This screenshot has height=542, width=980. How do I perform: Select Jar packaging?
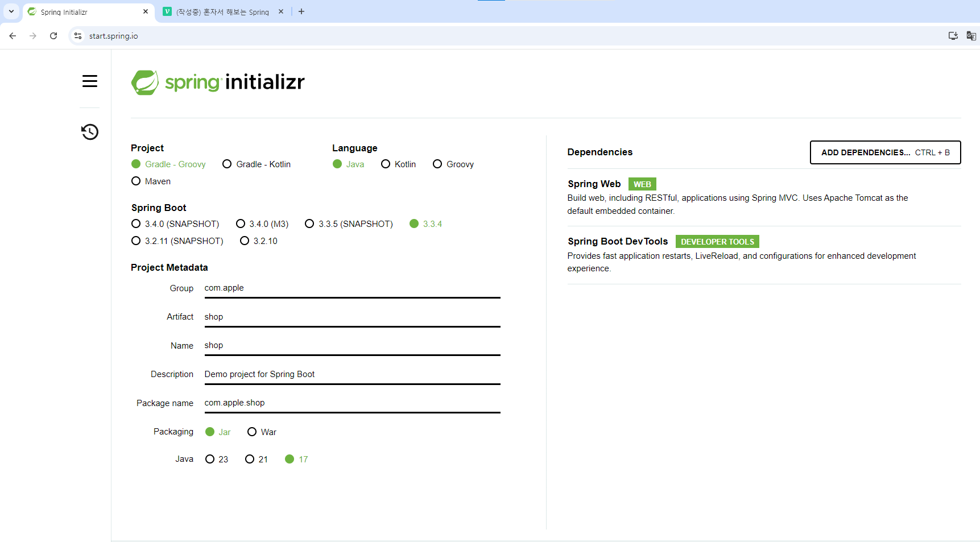point(218,432)
